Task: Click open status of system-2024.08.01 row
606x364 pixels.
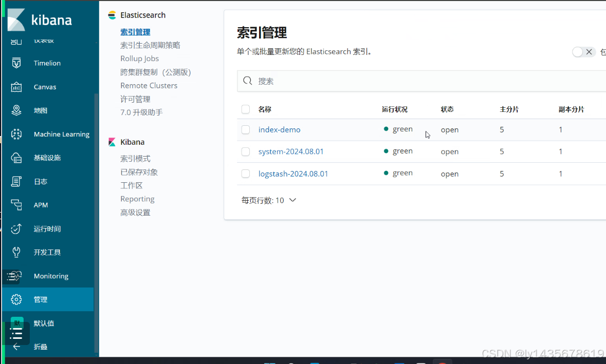Action: (449, 151)
